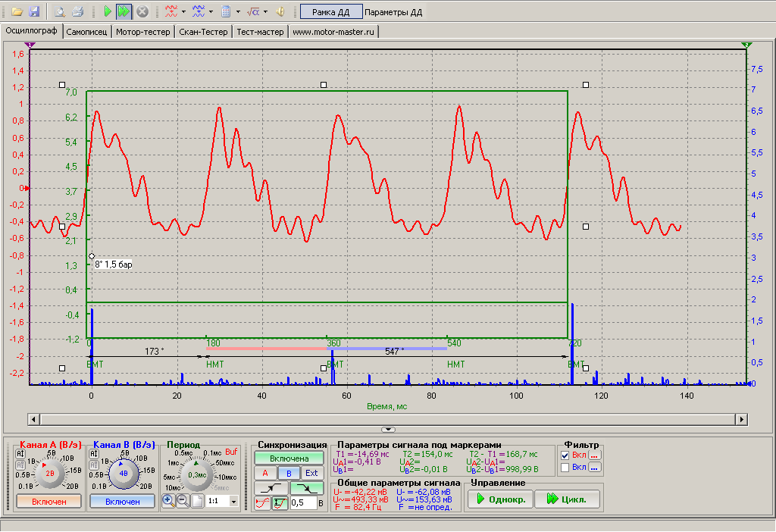
Task: Start single capture with green play arrow
Action: coord(108,11)
